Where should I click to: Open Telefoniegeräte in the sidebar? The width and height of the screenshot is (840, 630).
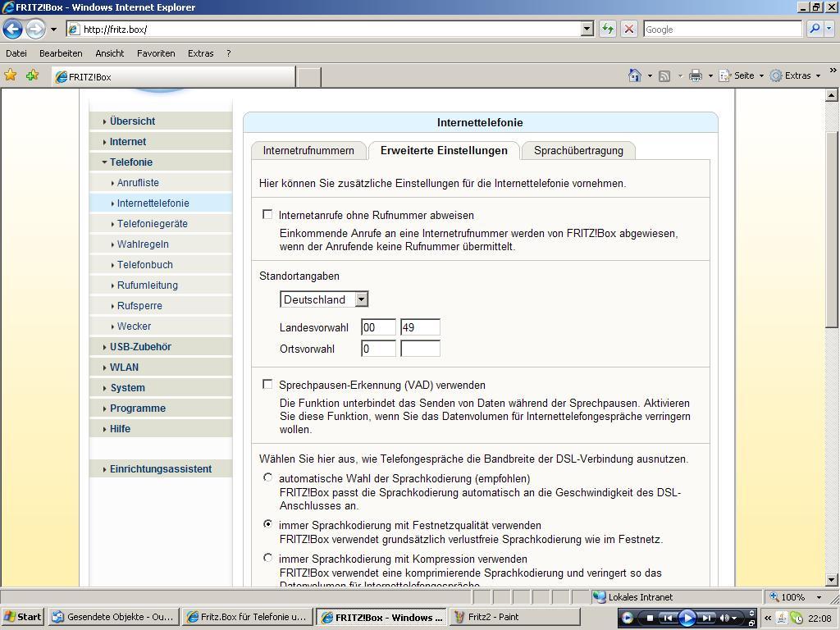(x=152, y=224)
